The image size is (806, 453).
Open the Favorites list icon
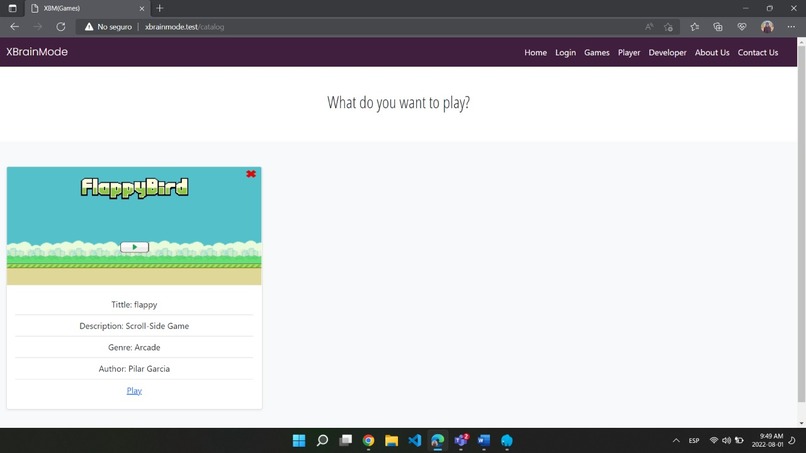tap(694, 27)
